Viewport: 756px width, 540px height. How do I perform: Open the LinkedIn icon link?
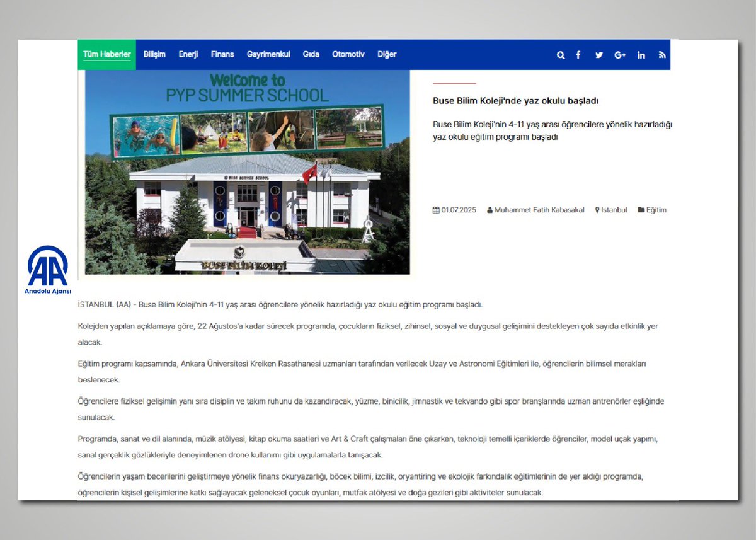point(641,55)
